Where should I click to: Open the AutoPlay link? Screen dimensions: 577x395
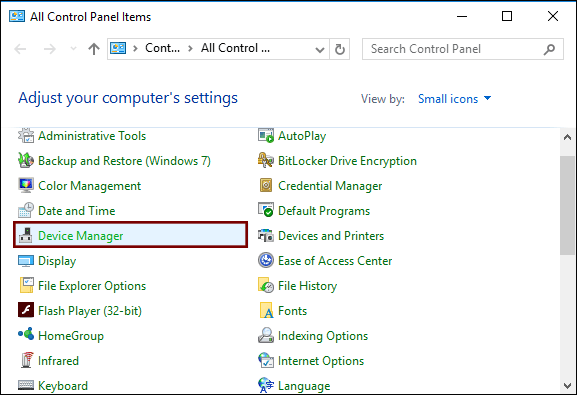click(302, 136)
